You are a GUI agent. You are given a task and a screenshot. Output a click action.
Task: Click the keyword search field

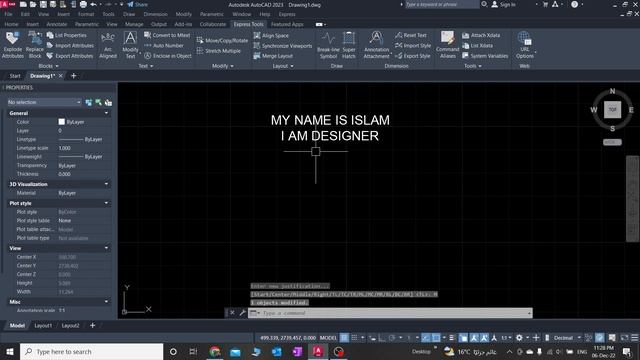(x=441, y=4)
